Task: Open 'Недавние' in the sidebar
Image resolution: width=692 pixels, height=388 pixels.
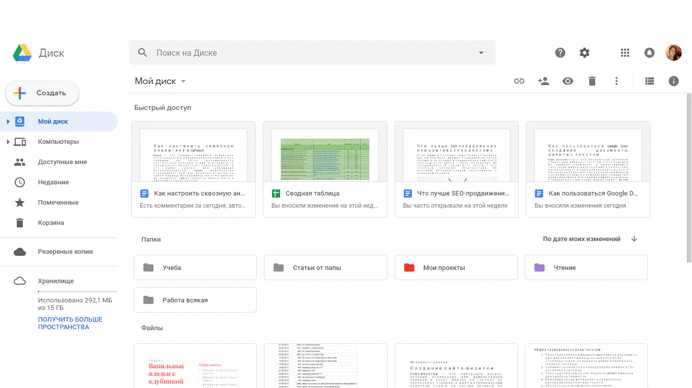Action: pos(59,182)
